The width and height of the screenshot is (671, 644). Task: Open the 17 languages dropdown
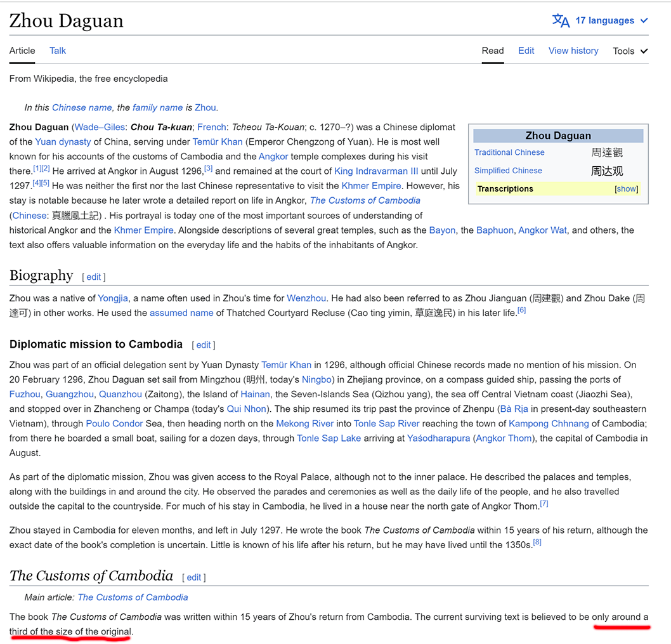[x=611, y=20]
